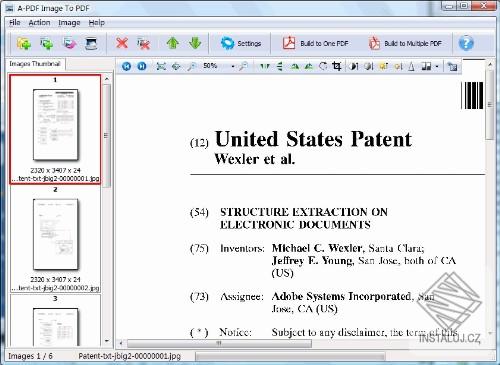Click the thumbnail panel vertical scrollbar thumb
The width and height of the screenshot is (500, 365).
coord(107,135)
